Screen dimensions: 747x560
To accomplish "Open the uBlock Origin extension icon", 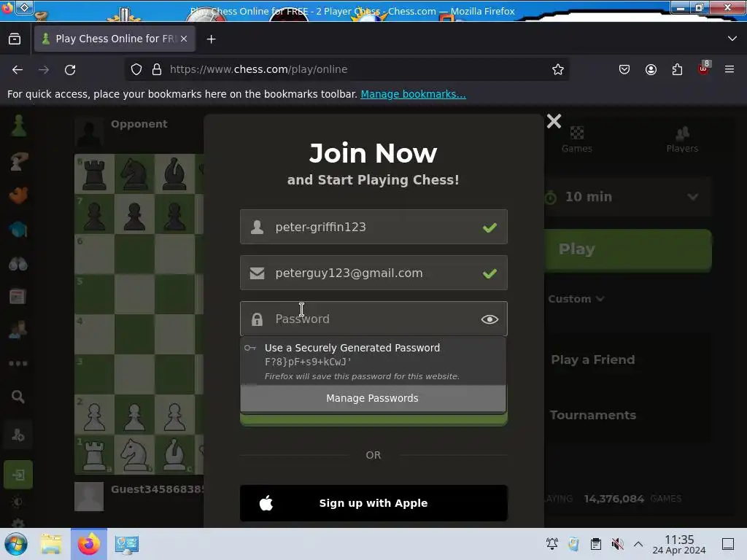I will [x=704, y=69].
